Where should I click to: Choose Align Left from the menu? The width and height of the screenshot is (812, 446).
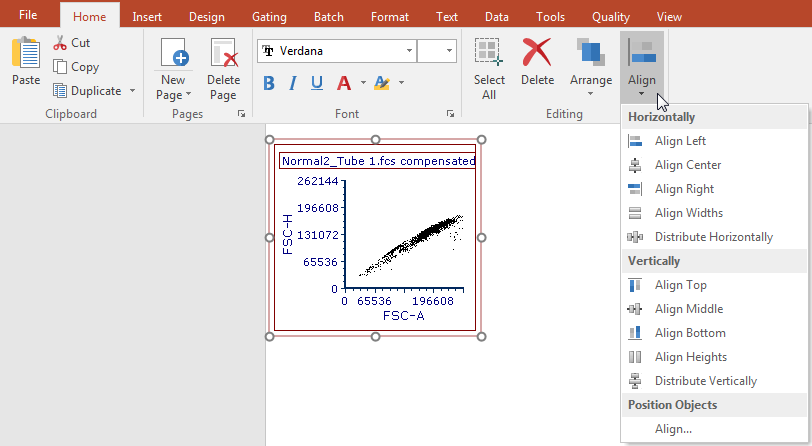(x=680, y=141)
